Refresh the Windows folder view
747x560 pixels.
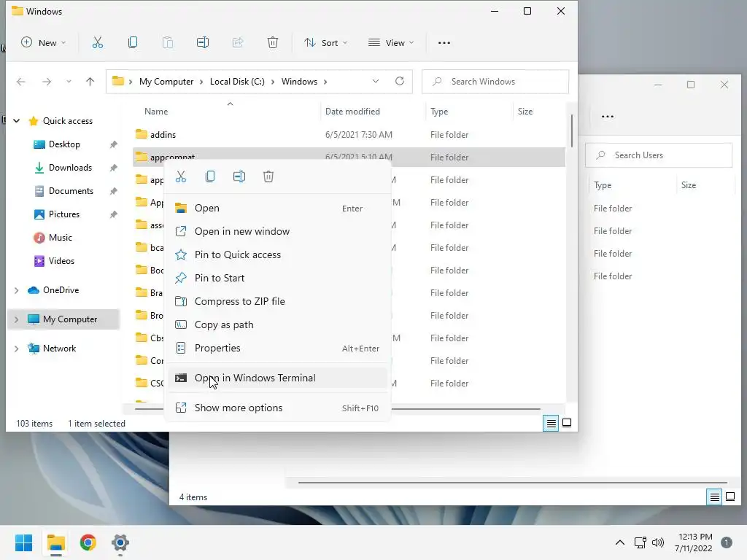point(400,82)
